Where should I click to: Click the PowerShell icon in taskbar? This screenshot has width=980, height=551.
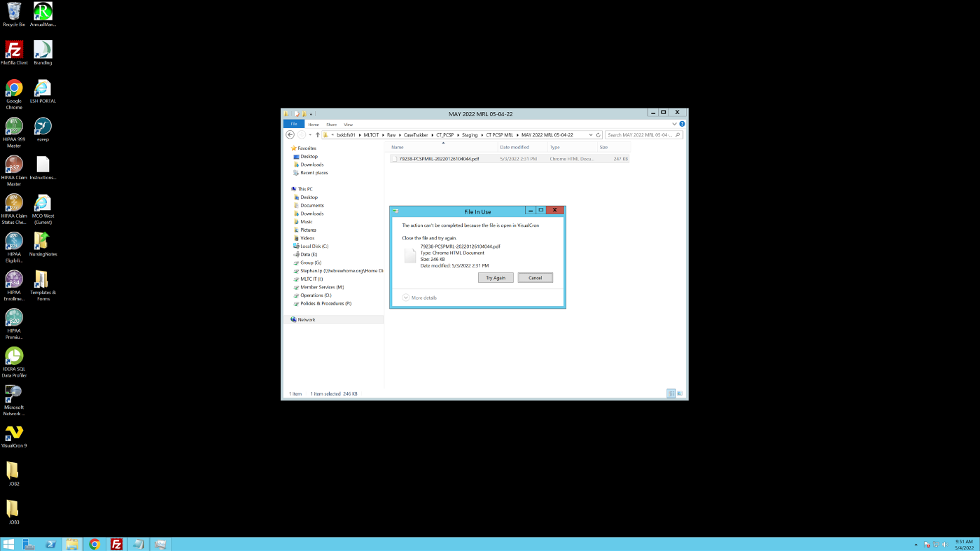point(51,544)
